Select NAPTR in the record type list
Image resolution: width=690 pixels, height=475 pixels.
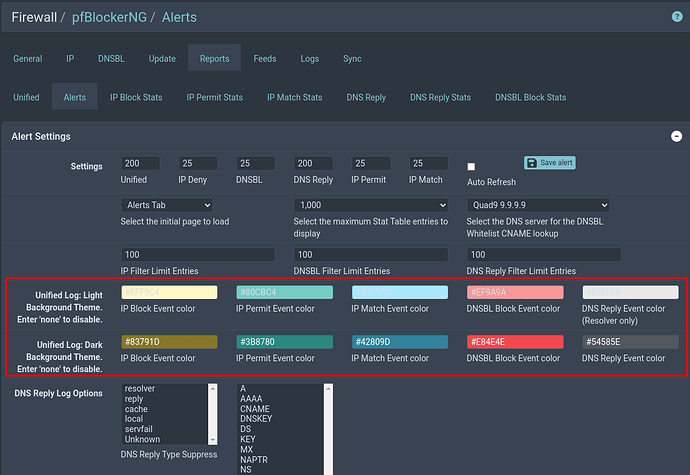click(280, 460)
